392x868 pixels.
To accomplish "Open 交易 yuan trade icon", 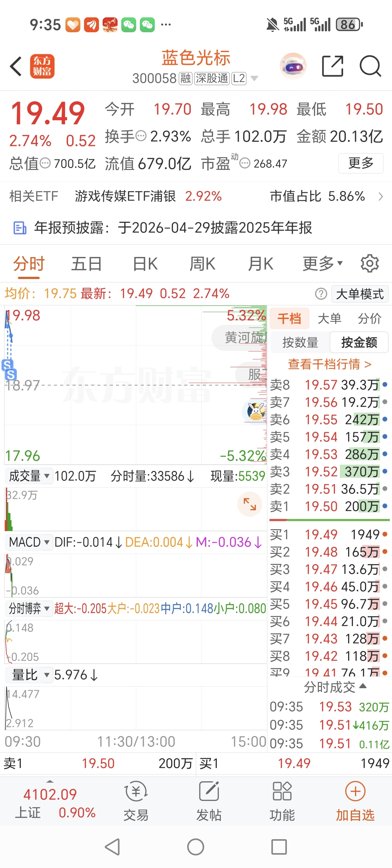I will [x=136, y=791].
